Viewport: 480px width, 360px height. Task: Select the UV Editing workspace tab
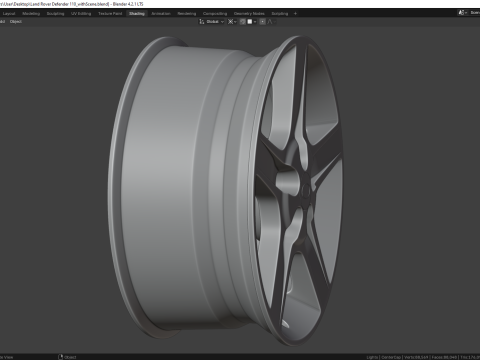click(x=81, y=14)
